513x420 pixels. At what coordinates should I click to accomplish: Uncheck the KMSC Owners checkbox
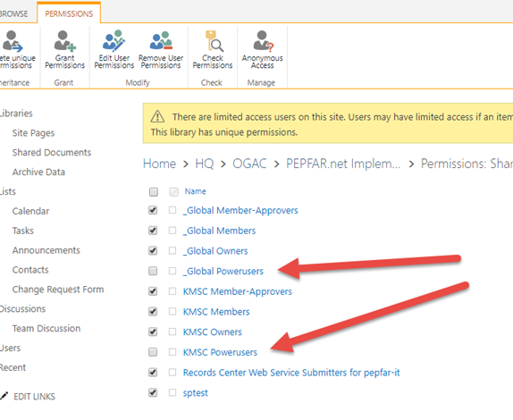pyautogui.click(x=153, y=332)
